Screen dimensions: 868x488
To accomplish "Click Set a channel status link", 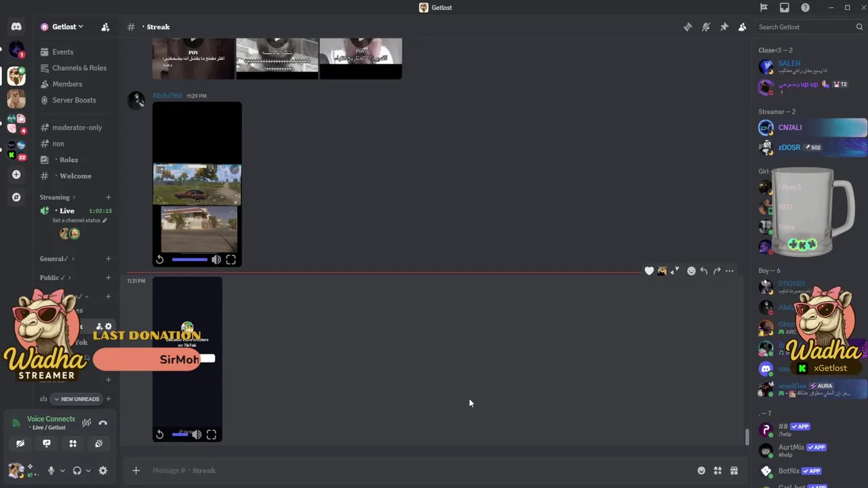I will point(79,220).
